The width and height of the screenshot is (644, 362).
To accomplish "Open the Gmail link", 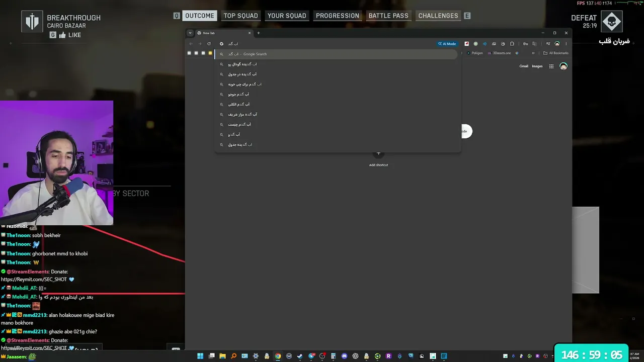I will pos(524,66).
